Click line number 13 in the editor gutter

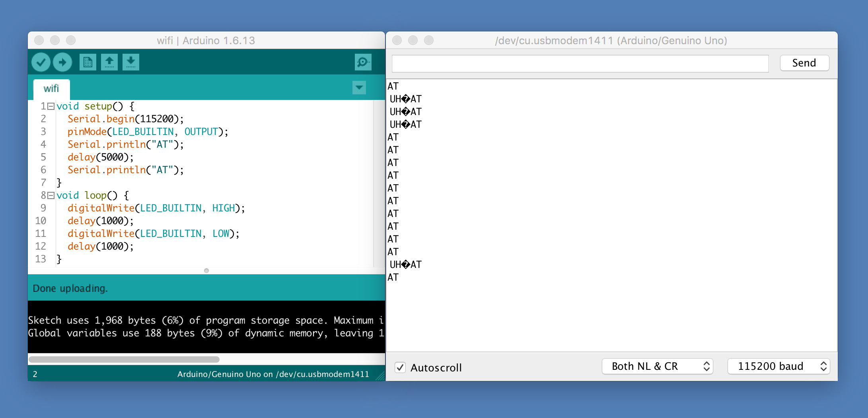(x=41, y=259)
